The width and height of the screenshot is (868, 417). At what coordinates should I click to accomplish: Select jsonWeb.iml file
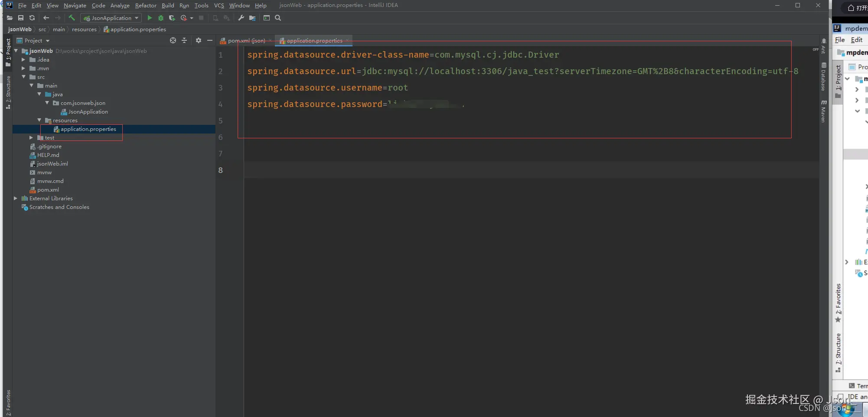[x=52, y=164]
